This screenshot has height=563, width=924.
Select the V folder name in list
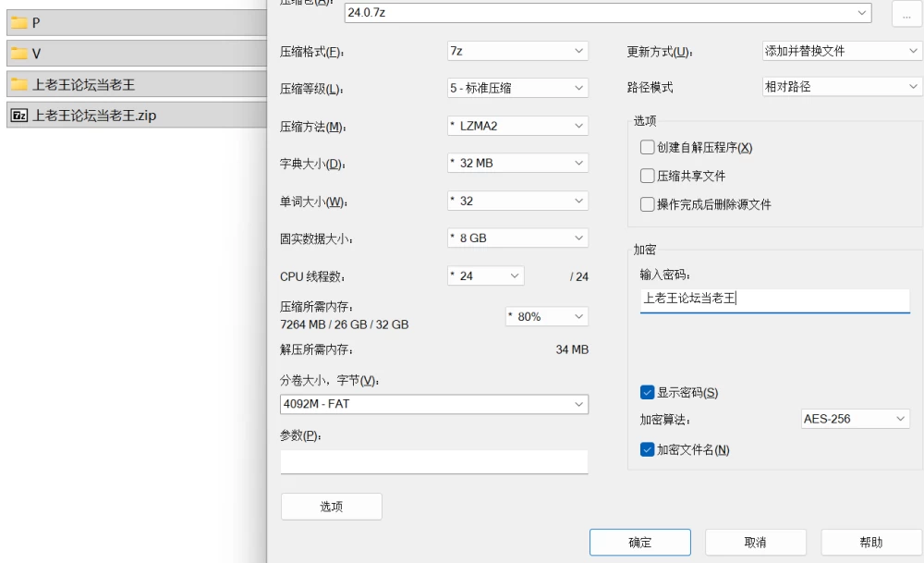pos(36,54)
